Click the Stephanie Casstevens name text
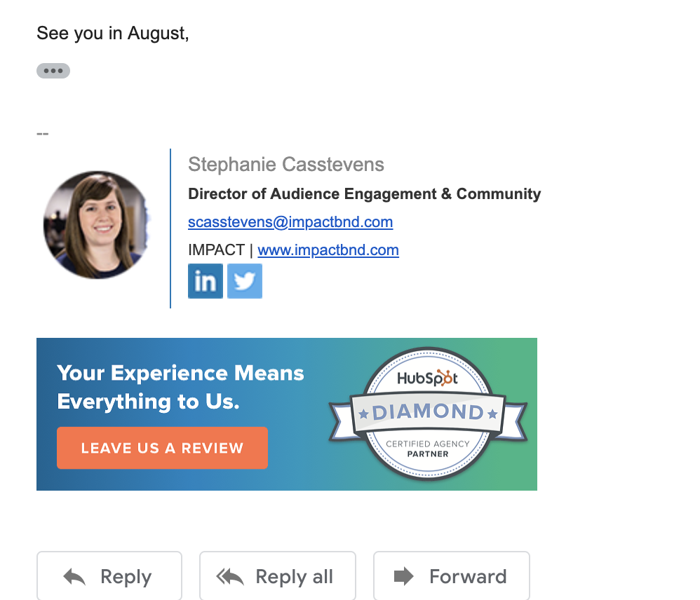Screen dimensions: 700x600 [x=285, y=164]
